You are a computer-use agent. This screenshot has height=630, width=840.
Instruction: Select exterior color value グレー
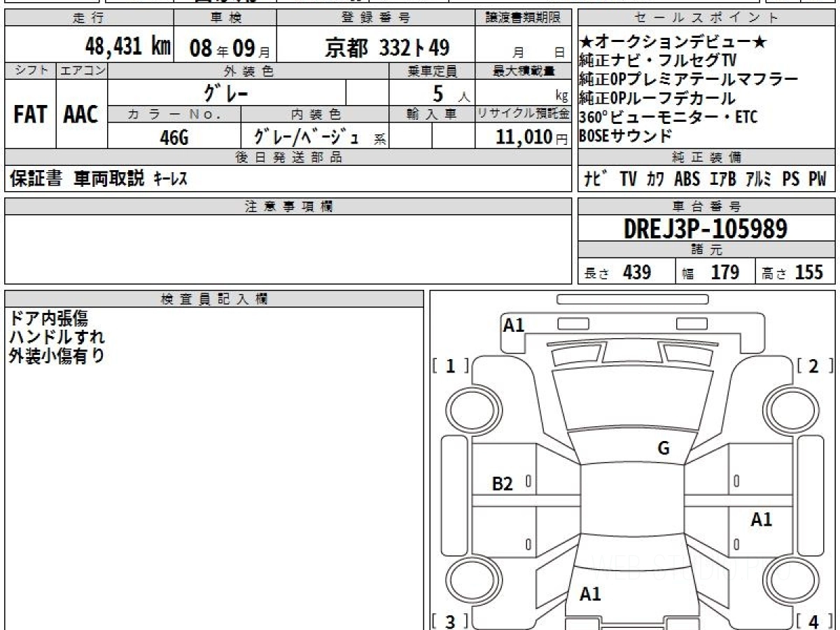(227, 92)
